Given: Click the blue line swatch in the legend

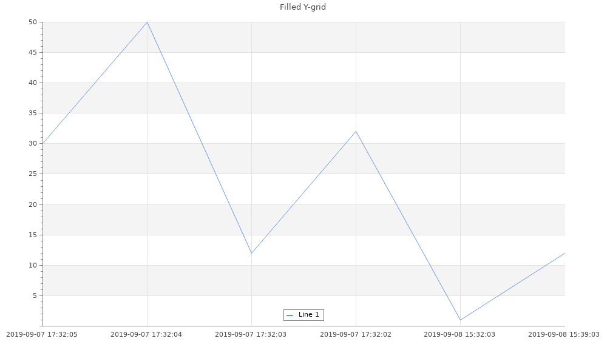Looking at the screenshot, I should coord(290,315).
